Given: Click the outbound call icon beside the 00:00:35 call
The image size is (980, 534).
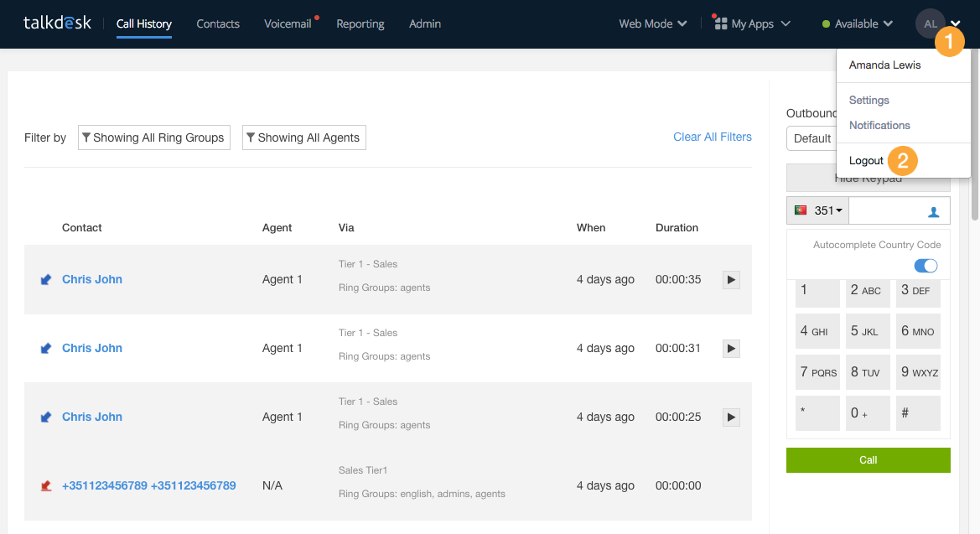Looking at the screenshot, I should (45, 279).
